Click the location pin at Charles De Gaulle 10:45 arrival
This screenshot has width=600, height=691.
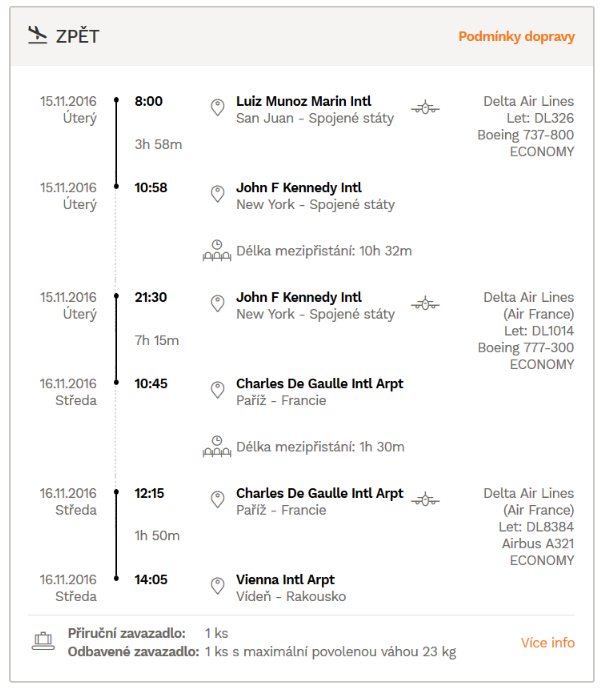217,390
